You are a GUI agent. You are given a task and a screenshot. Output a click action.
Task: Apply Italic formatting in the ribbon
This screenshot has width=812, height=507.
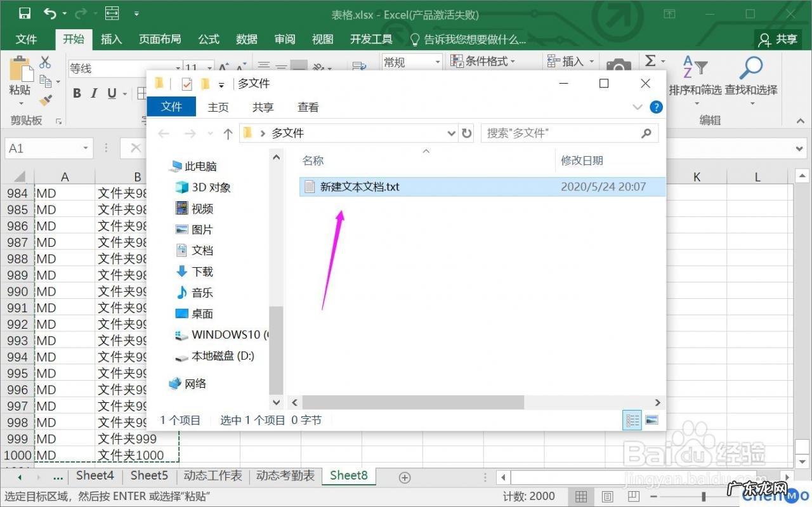click(93, 93)
